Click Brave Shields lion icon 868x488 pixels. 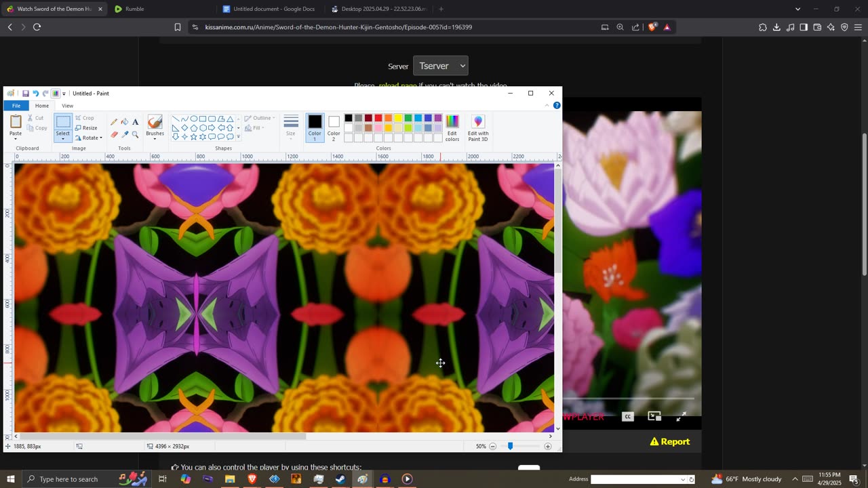pyautogui.click(x=652, y=27)
